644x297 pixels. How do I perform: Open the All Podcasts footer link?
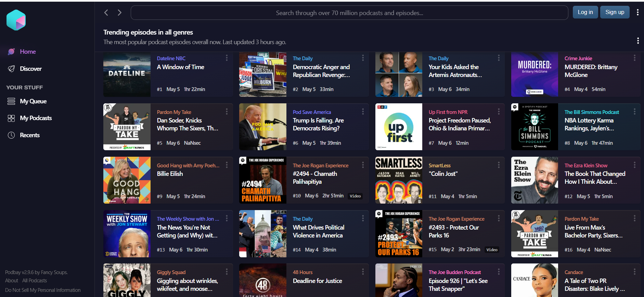pos(35,281)
